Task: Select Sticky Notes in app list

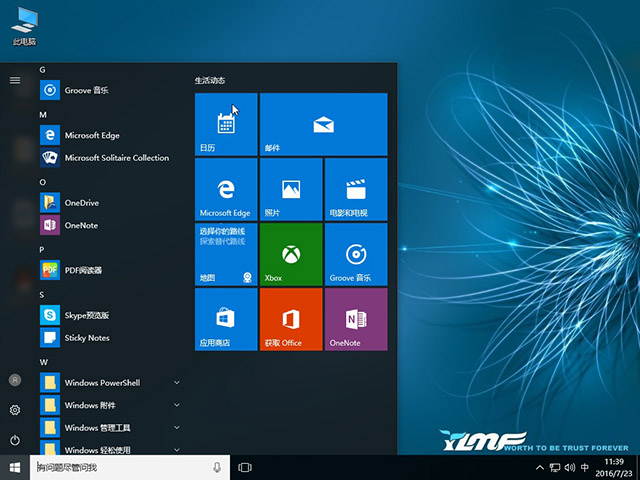Action: 87,338
